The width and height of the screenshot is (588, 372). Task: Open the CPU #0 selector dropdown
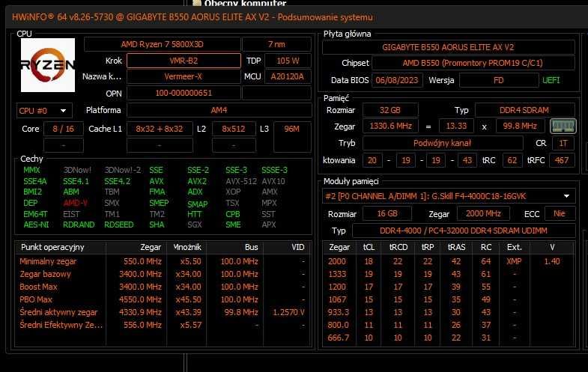[x=44, y=111]
